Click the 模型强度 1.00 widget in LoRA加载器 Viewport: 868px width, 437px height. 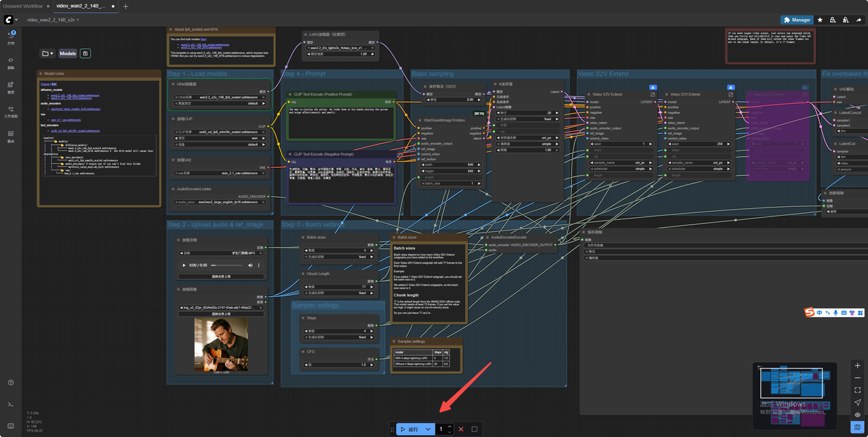(x=340, y=54)
